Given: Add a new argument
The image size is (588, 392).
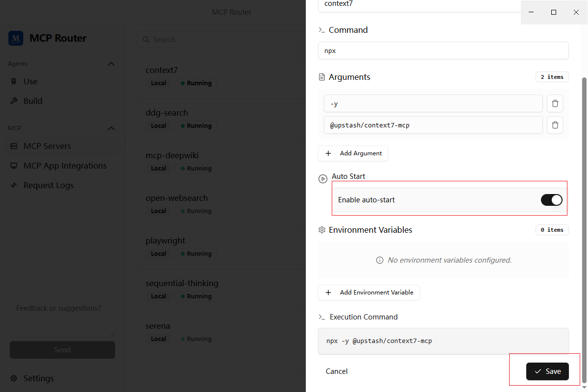Looking at the screenshot, I should [353, 153].
